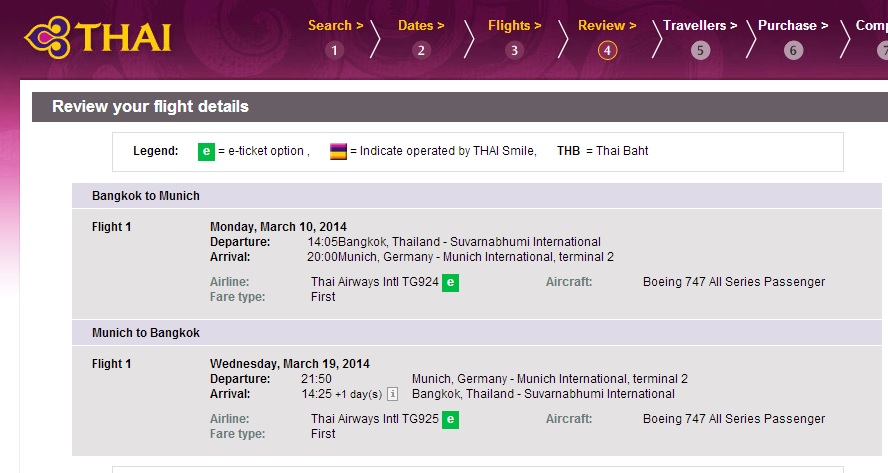Viewport: 888px width, 473px height.
Task: Click the step 6 number circle
Action: (793, 51)
